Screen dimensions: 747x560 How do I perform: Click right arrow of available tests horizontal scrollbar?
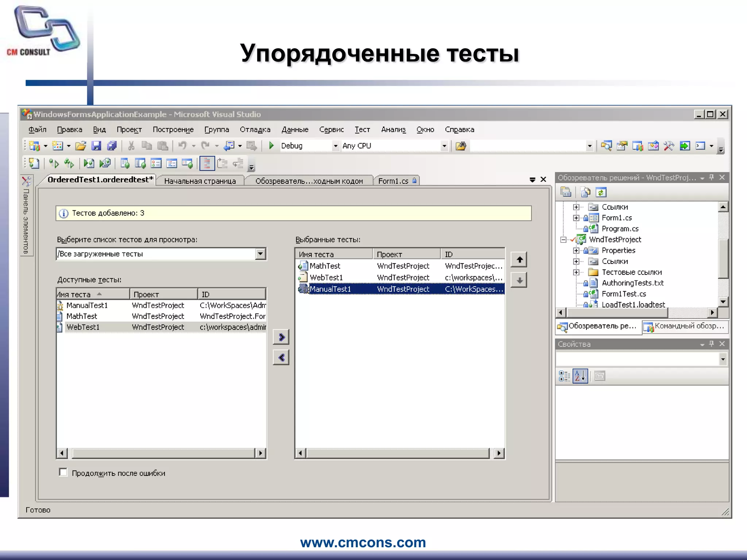coord(260,453)
